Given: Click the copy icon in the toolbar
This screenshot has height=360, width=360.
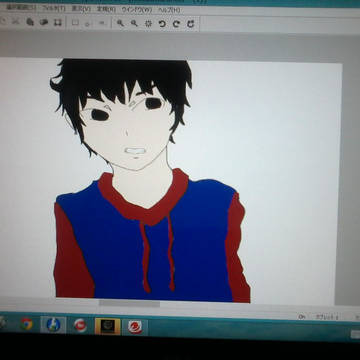Looking at the screenshot, I should tap(30, 22).
